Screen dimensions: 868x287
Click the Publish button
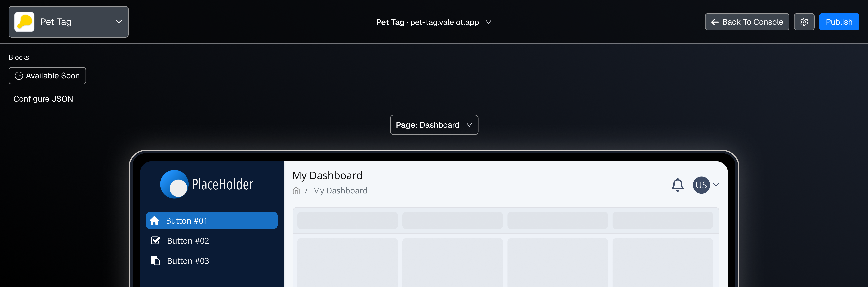pyautogui.click(x=839, y=22)
